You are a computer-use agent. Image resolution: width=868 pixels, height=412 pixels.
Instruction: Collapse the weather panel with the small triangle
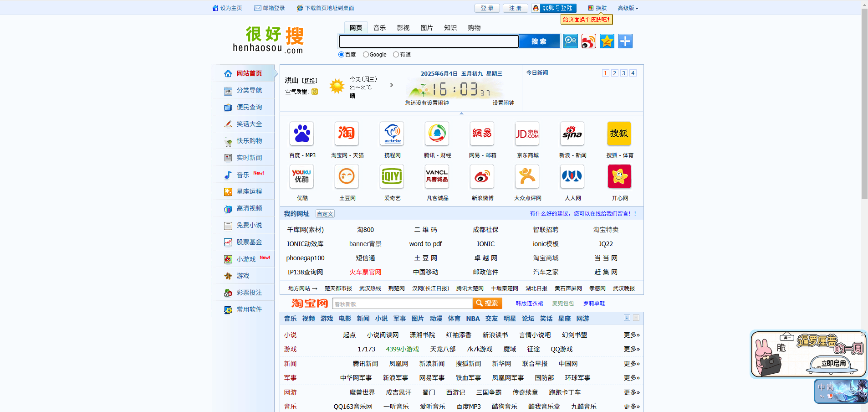coord(461,113)
